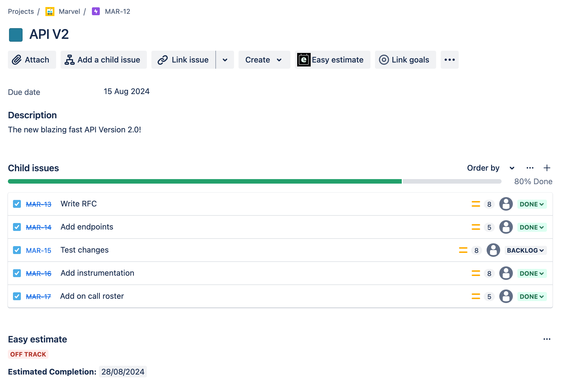Open the MAR-12 breadcrumb link

pyautogui.click(x=118, y=12)
